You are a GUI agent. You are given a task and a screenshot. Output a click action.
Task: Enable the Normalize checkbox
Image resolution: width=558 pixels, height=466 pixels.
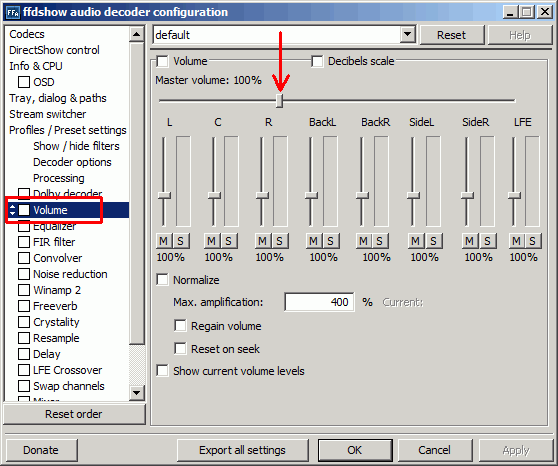pos(162,280)
